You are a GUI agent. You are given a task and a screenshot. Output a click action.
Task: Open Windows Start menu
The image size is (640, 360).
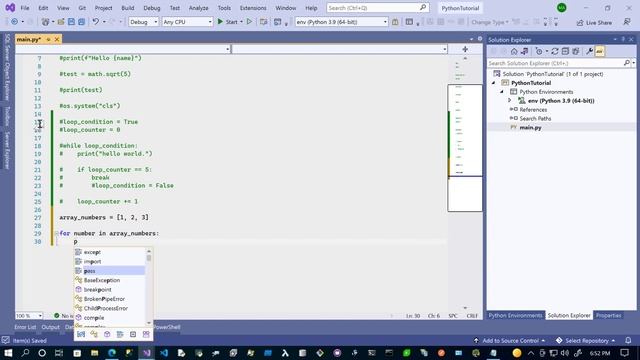[x=8, y=353]
